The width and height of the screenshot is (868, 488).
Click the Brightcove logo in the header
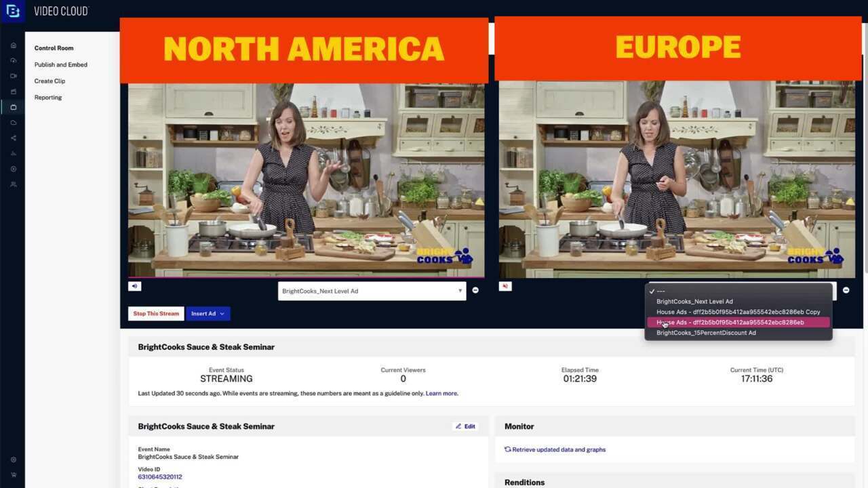point(12,12)
